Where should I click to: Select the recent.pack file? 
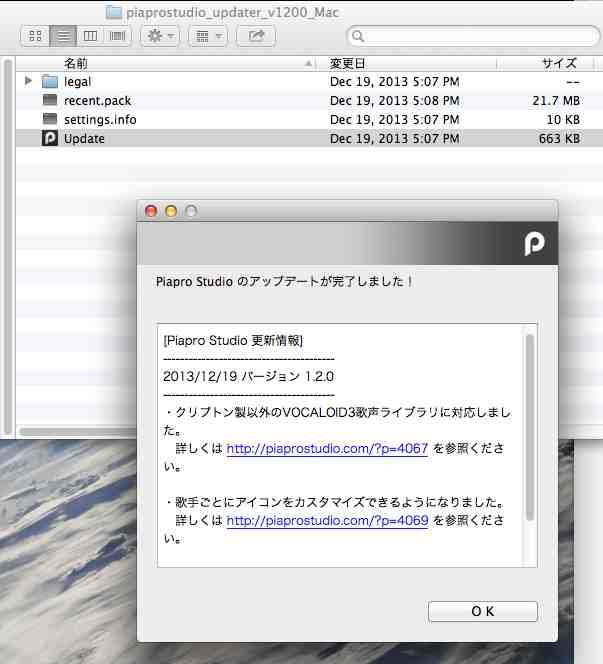(97, 101)
